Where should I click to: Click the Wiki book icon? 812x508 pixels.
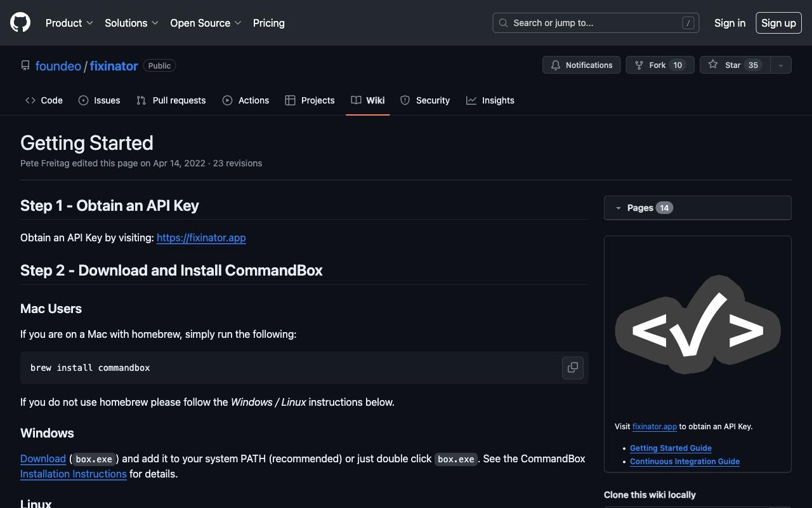(356, 100)
